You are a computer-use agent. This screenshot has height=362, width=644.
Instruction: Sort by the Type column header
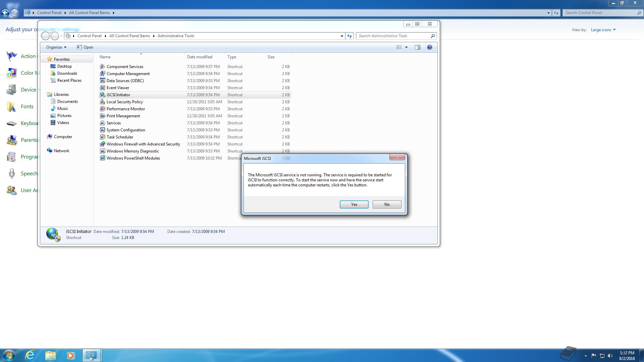pyautogui.click(x=245, y=57)
